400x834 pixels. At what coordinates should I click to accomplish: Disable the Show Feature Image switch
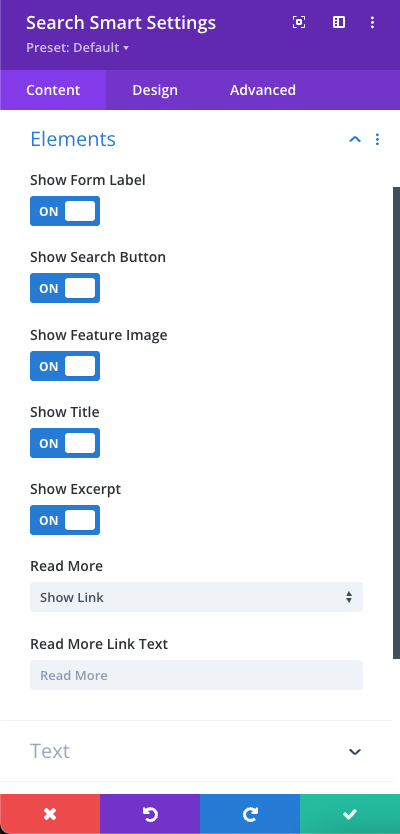(65, 366)
